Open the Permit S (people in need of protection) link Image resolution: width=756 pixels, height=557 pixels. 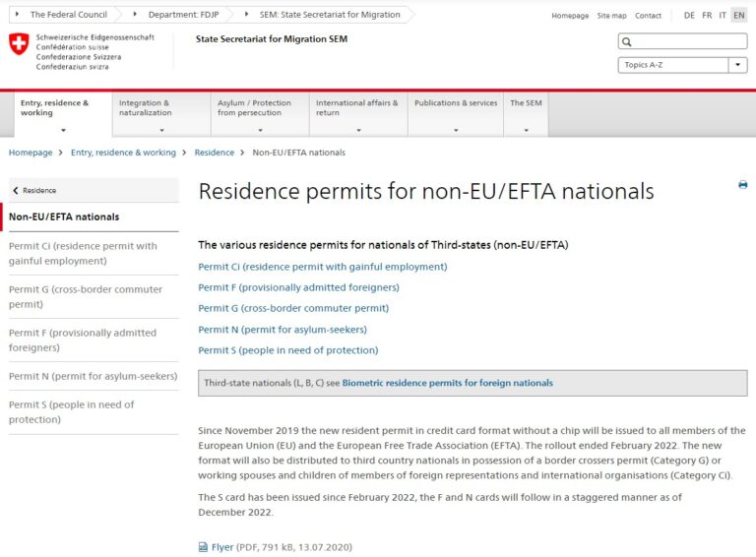[x=287, y=350]
